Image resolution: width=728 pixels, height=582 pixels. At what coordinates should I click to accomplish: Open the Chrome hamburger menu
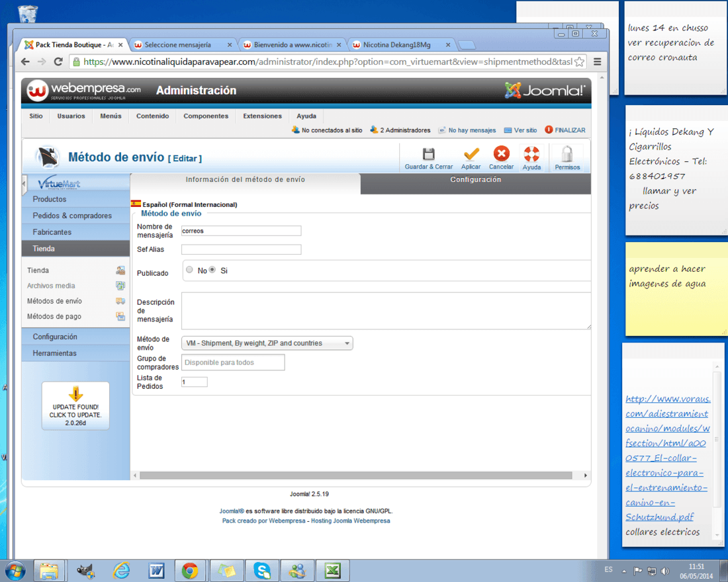point(598,62)
